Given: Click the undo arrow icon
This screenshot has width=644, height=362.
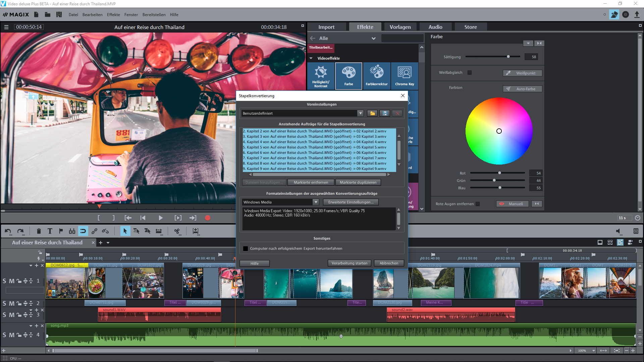Looking at the screenshot, I should [8, 231].
